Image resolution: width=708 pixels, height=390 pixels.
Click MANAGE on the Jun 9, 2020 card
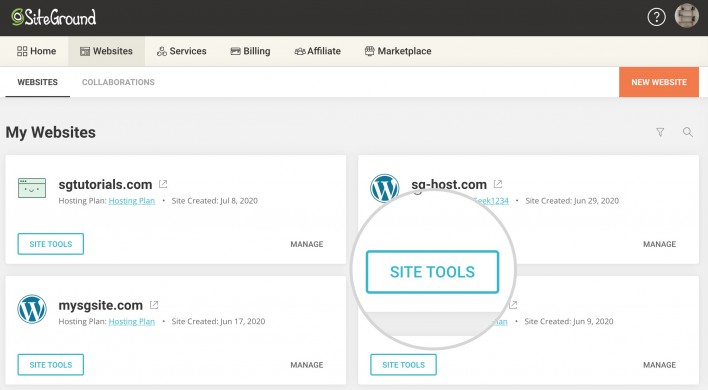(659, 365)
